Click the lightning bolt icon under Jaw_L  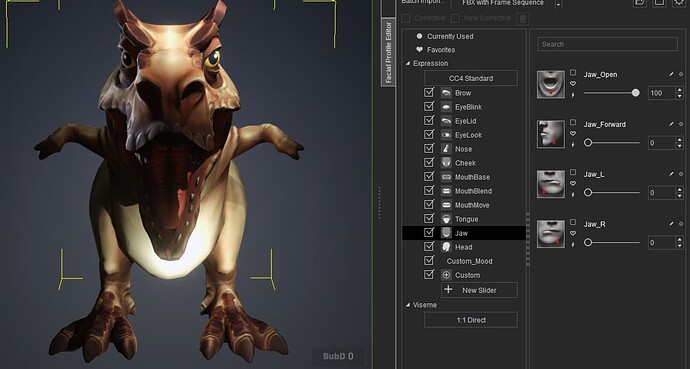pyautogui.click(x=573, y=194)
